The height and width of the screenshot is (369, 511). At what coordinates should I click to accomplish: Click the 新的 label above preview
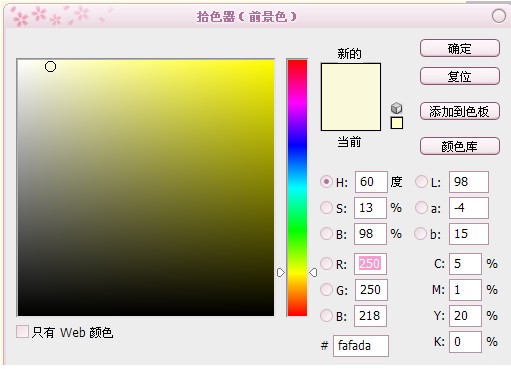349,54
